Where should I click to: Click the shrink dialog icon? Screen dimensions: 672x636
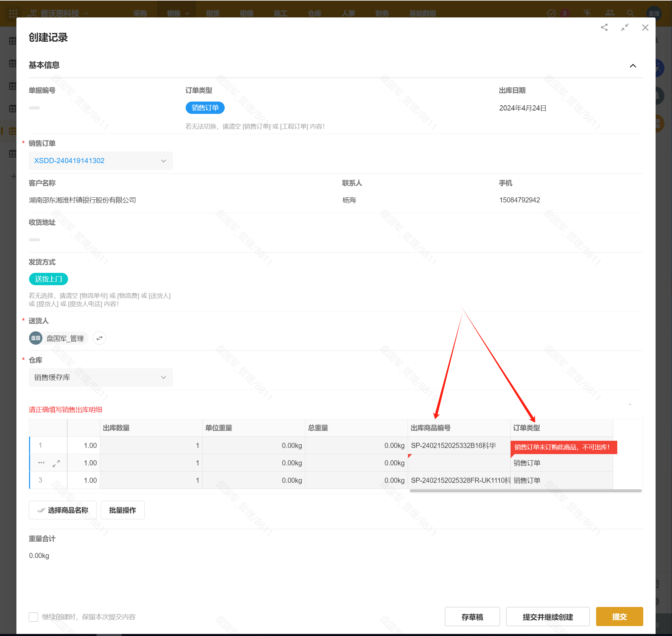click(x=625, y=27)
